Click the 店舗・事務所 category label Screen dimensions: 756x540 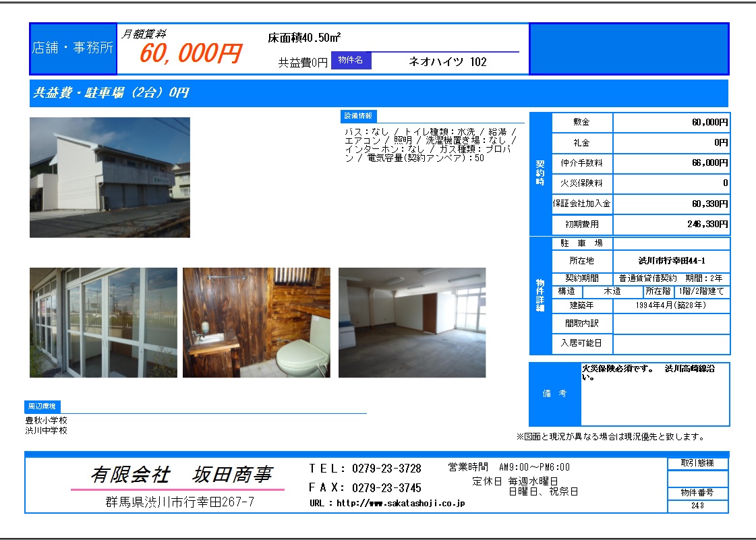74,49
